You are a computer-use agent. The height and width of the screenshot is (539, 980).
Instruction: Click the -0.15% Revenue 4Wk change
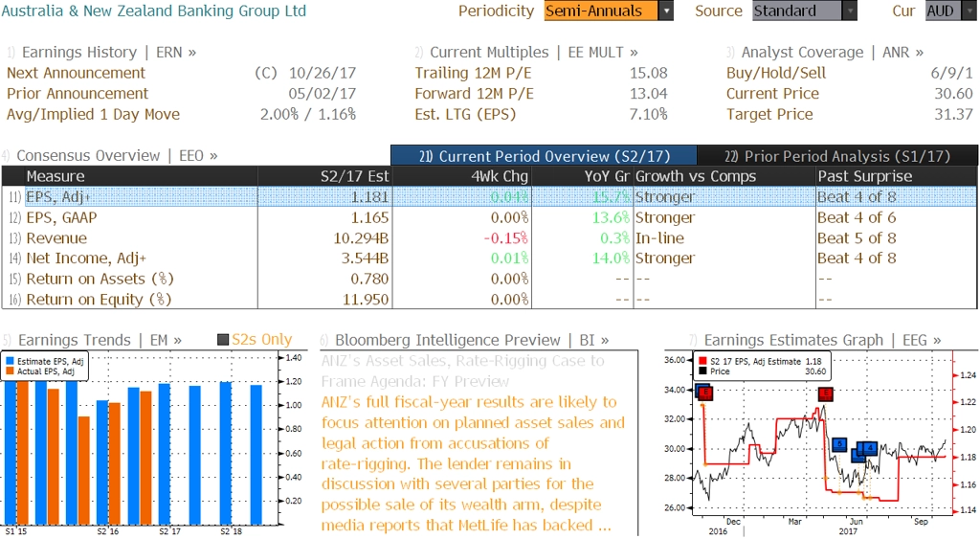point(506,238)
